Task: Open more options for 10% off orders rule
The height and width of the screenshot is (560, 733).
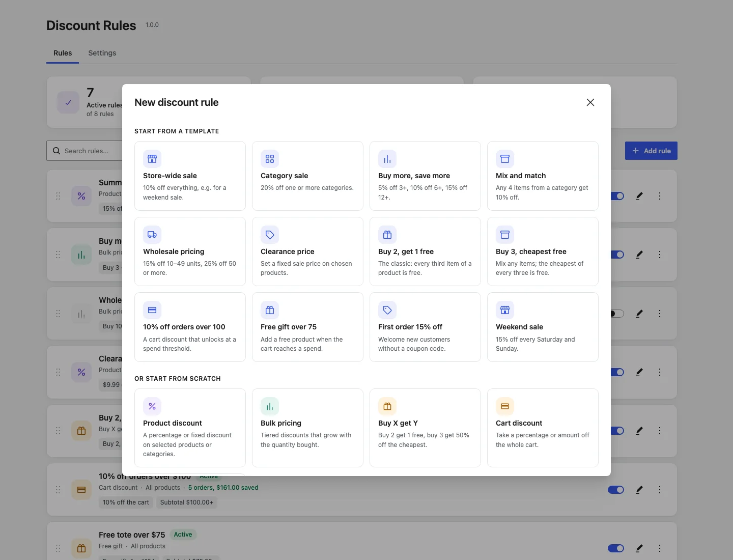Action: [660, 490]
